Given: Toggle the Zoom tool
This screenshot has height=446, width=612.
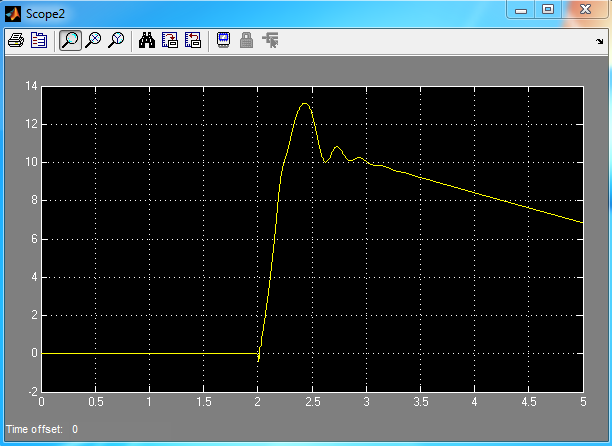Looking at the screenshot, I should point(70,41).
